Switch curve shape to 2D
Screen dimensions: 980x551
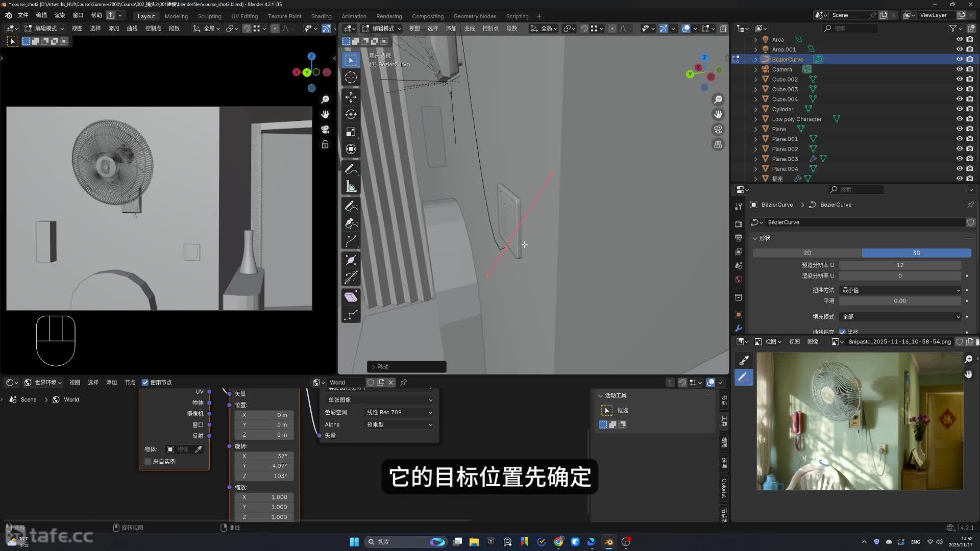pos(807,253)
